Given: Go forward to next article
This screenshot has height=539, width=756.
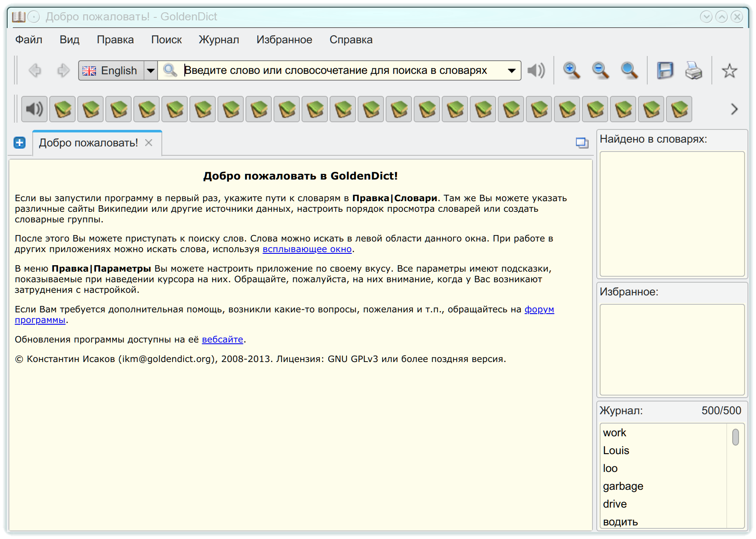Looking at the screenshot, I should 63,70.
